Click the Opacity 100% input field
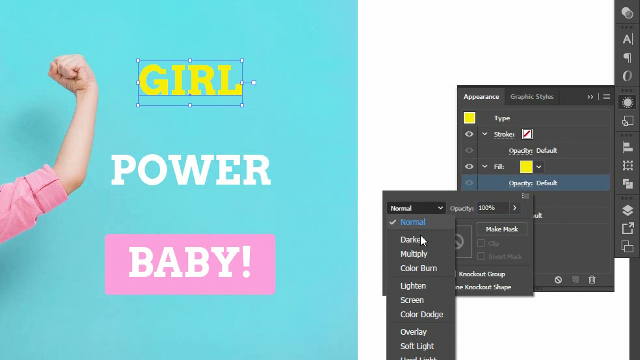This screenshot has height=360, width=640. [x=493, y=208]
